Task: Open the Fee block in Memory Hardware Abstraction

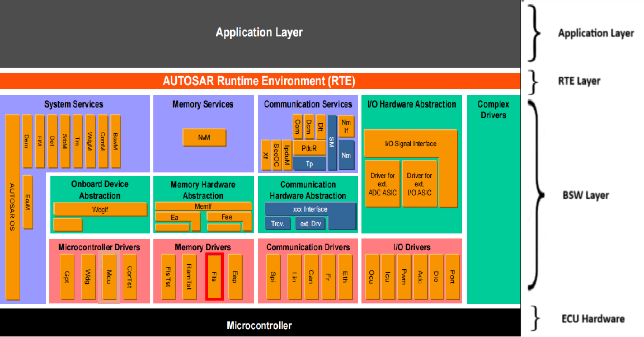Action: tap(228, 217)
